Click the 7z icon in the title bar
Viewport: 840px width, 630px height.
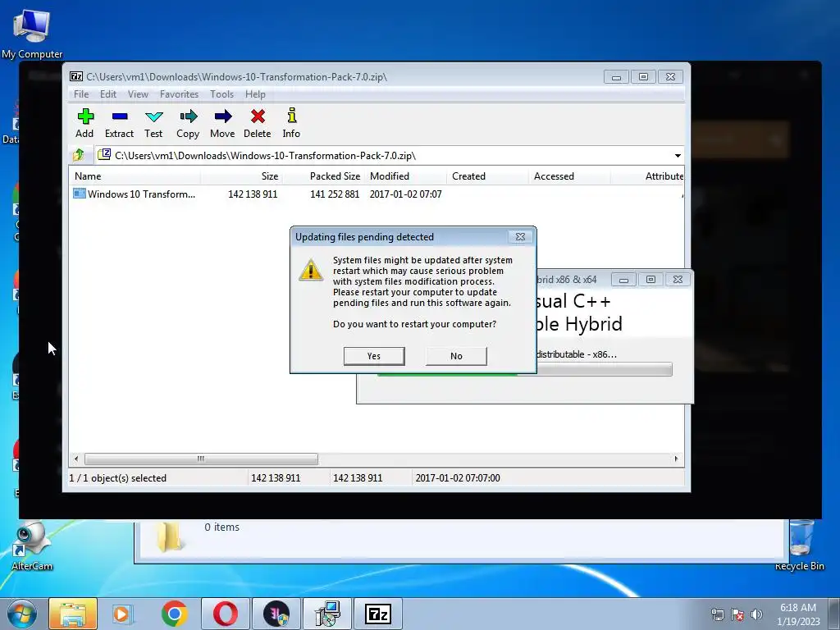pyautogui.click(x=76, y=76)
